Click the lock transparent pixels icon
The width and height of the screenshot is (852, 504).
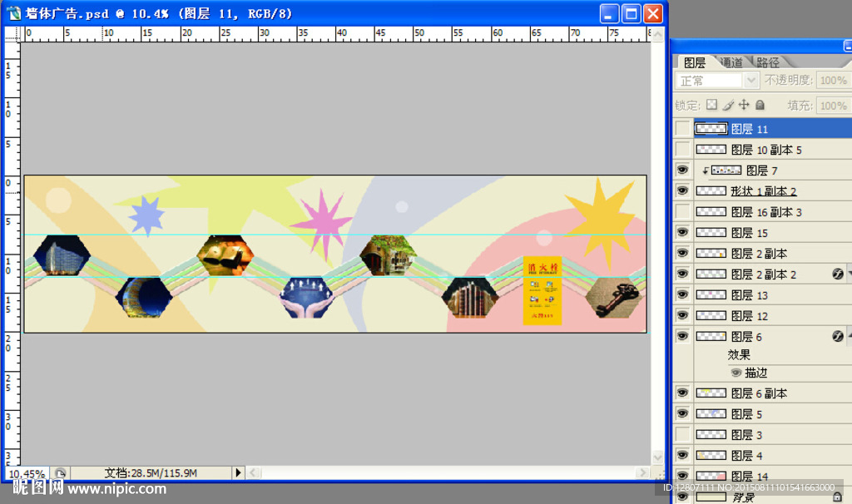(x=711, y=106)
